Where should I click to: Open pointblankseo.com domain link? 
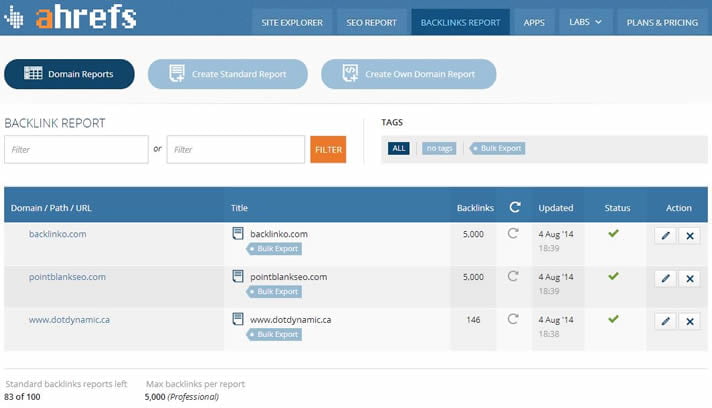tap(67, 277)
